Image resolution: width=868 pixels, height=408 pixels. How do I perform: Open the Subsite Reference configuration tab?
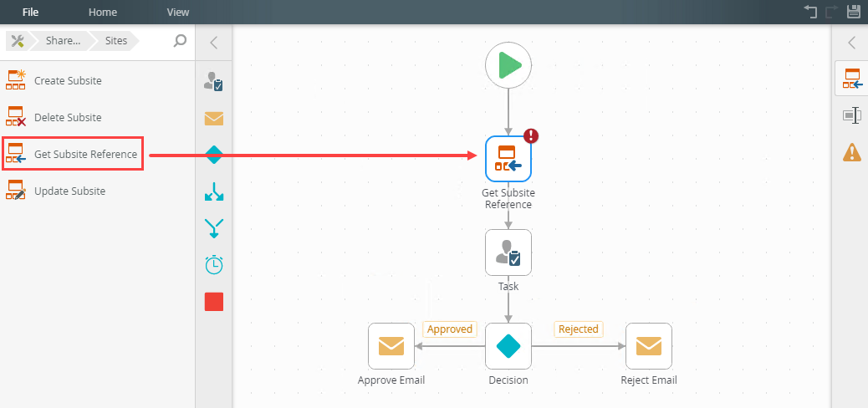pos(852,79)
